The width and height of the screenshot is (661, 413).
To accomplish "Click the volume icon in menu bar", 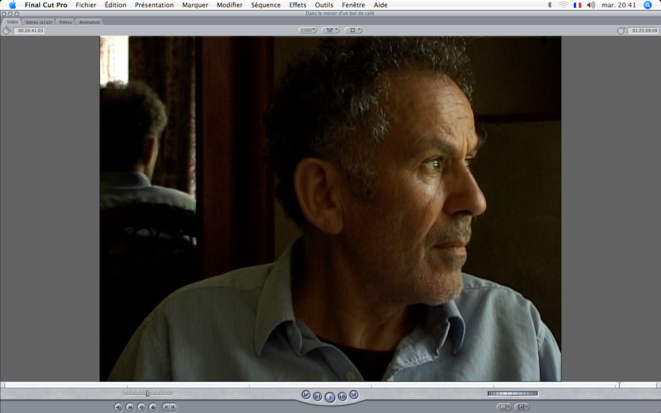I will pyautogui.click(x=591, y=5).
